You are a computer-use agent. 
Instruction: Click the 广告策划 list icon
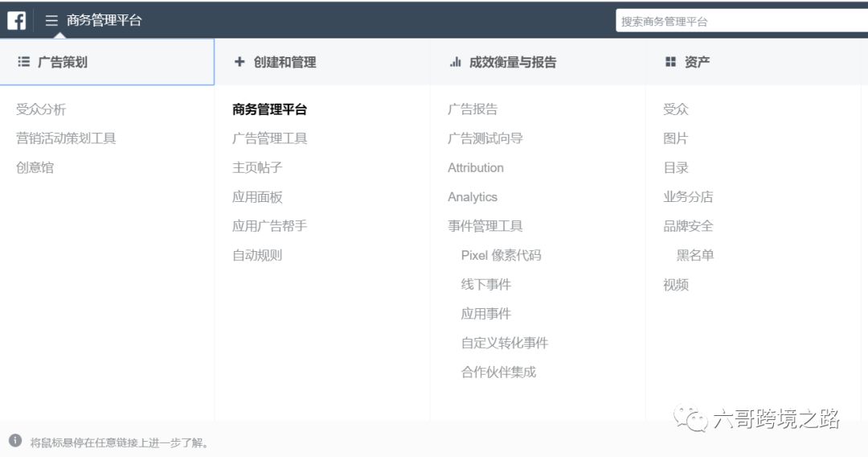coord(24,61)
